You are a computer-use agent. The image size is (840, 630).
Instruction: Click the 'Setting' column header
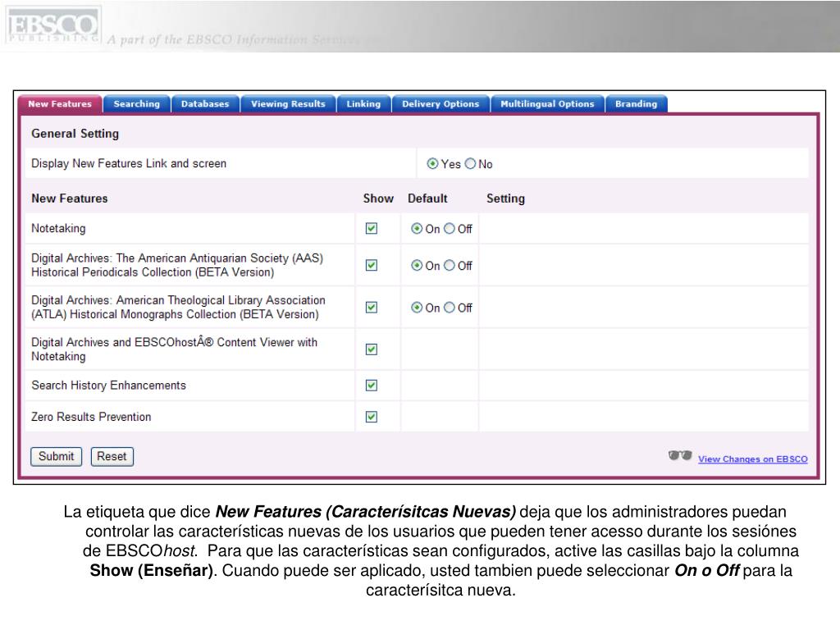coord(505,199)
